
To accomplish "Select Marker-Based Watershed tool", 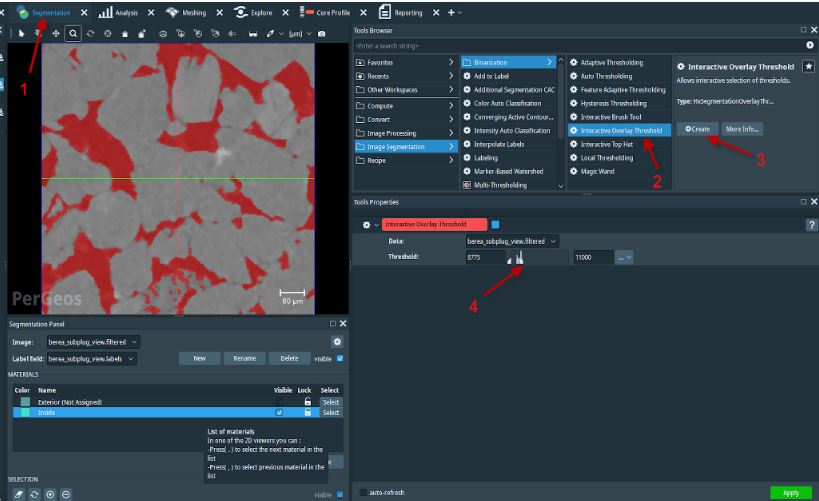I will [508, 171].
